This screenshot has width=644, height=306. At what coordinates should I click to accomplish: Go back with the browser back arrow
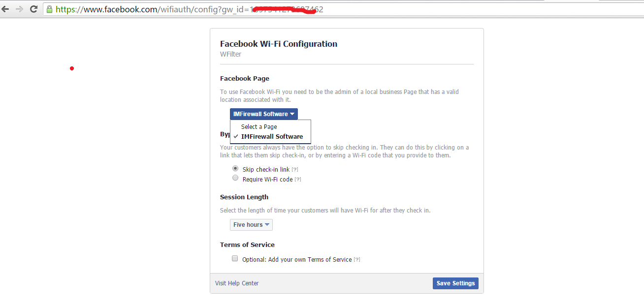5,9
